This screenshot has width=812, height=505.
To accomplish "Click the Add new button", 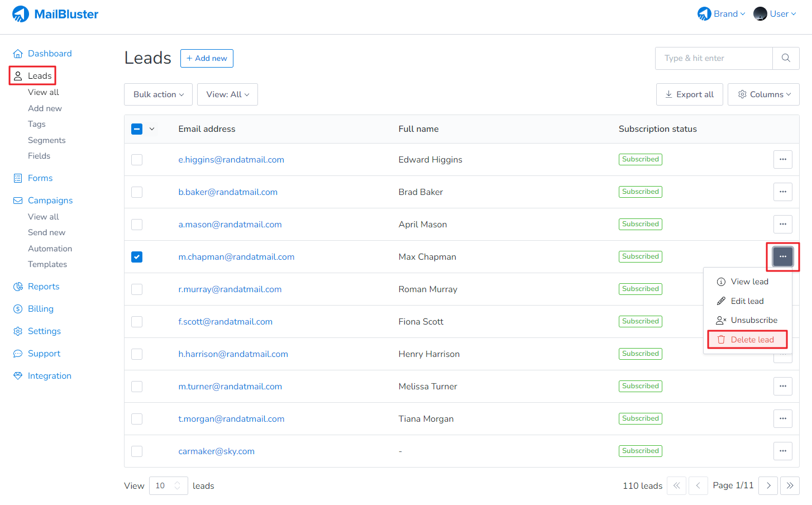I will [x=207, y=58].
